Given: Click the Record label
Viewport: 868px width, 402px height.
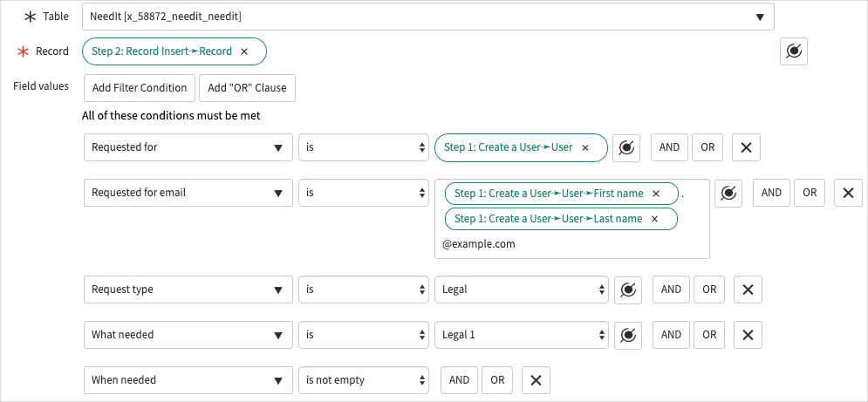Looking at the screenshot, I should point(52,51).
